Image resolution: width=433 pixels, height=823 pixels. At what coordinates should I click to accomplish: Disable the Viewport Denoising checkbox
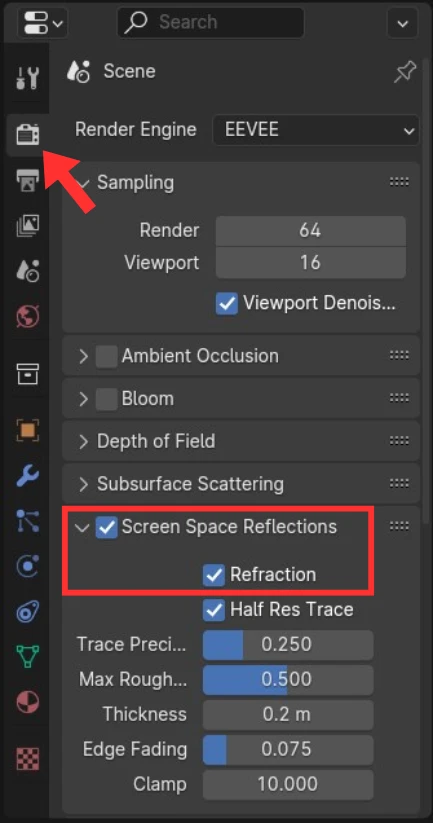227,303
